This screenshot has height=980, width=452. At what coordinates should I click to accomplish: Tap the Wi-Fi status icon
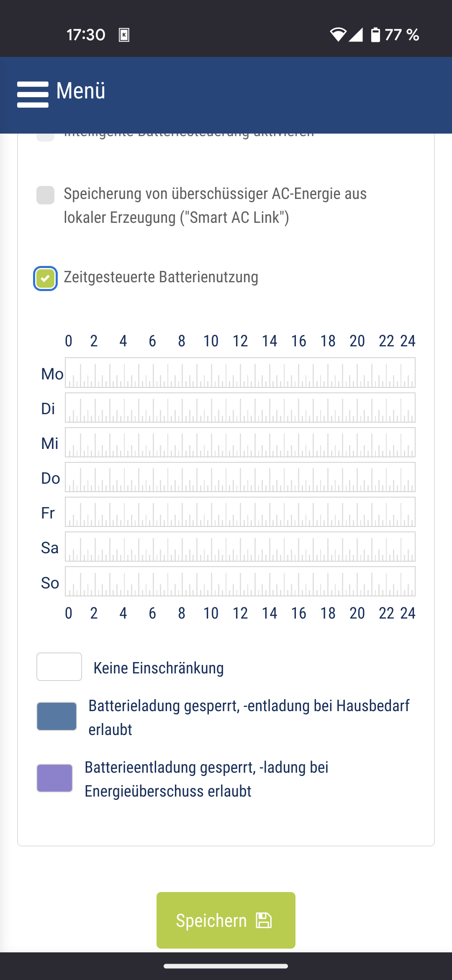[337, 35]
